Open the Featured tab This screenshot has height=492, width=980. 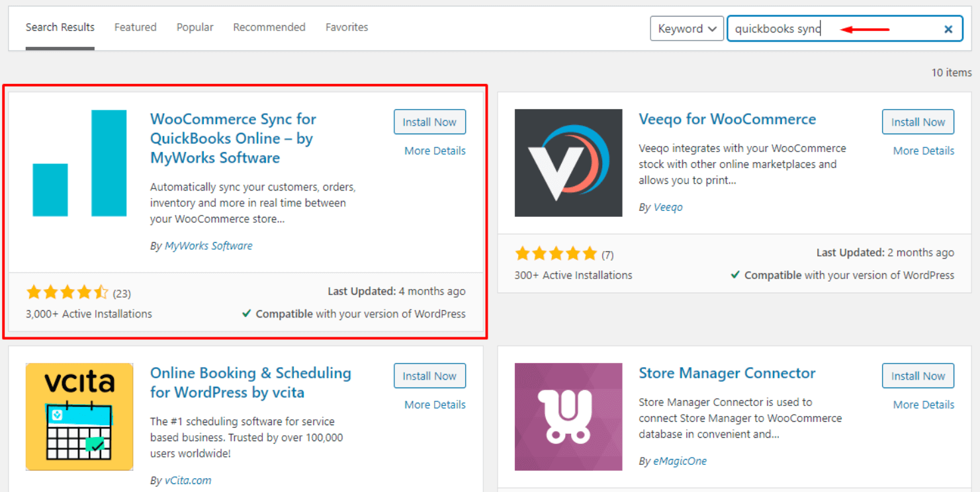136,28
